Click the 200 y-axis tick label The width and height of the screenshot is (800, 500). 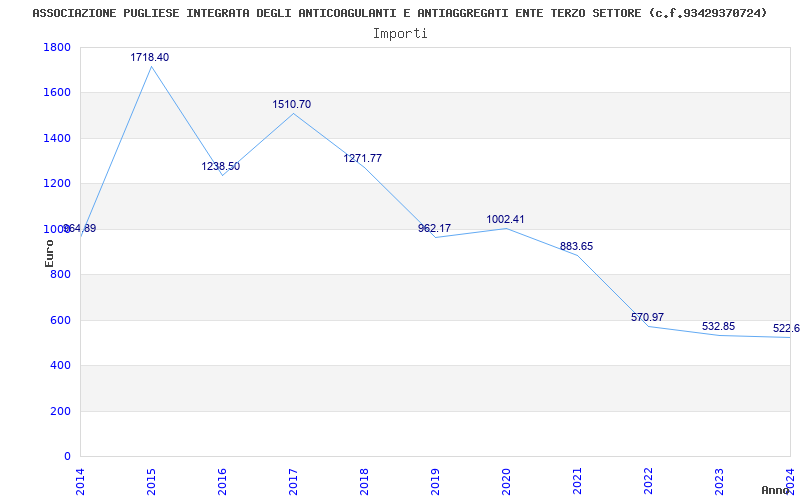pyautogui.click(x=60, y=411)
